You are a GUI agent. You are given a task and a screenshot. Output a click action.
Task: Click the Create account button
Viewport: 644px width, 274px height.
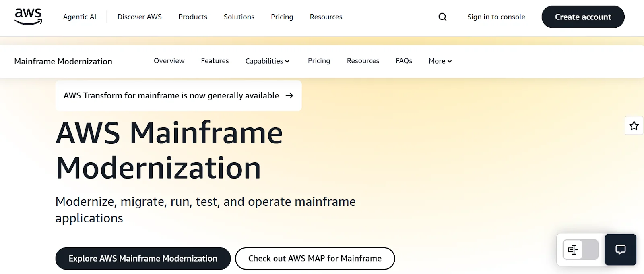point(583,17)
